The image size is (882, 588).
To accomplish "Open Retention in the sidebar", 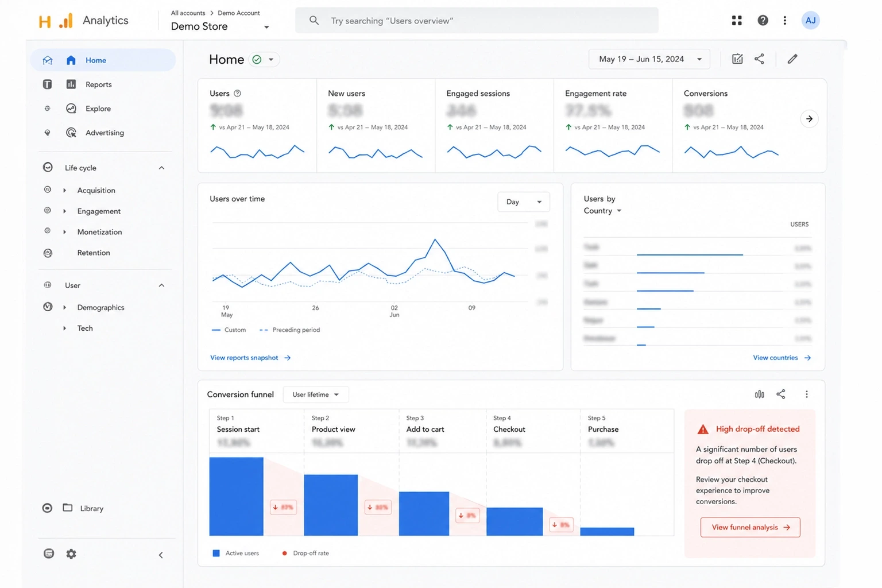I will click(x=94, y=253).
